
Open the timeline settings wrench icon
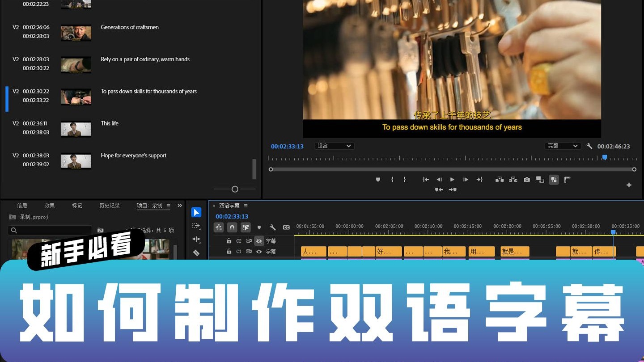point(273,227)
